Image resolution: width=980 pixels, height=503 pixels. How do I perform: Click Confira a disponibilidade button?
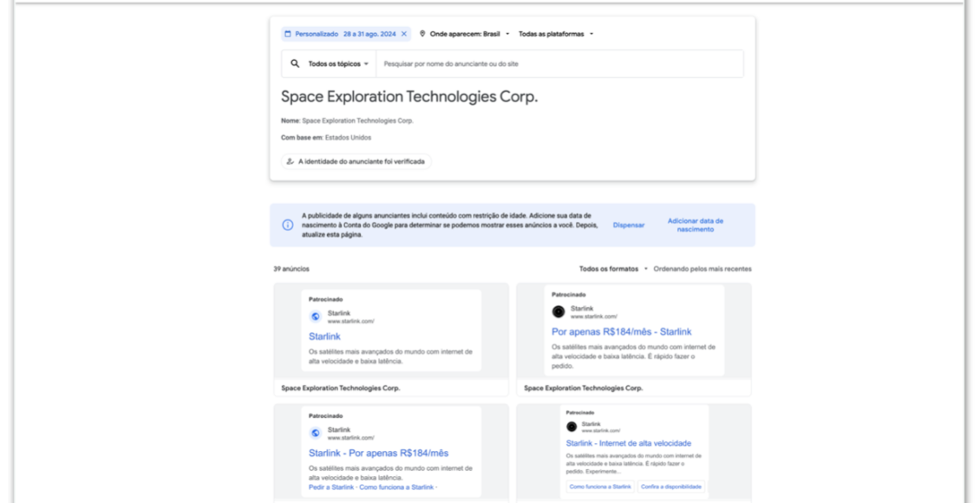(x=671, y=487)
